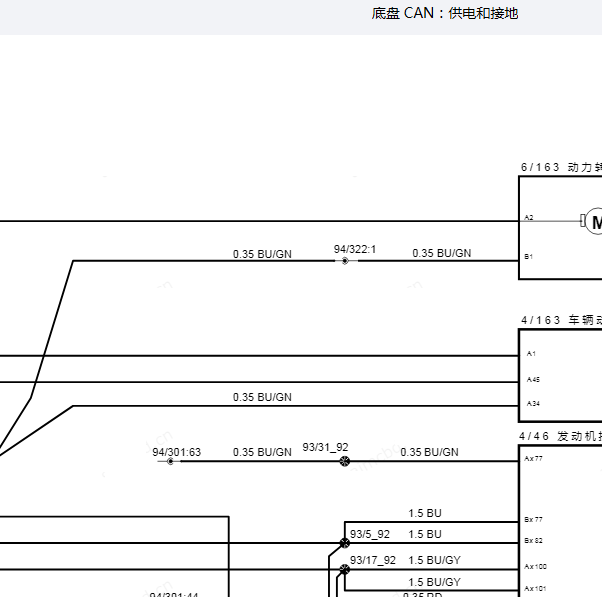Click pin A1 on module 4/163
The width and height of the screenshot is (602, 597).
pos(531,354)
